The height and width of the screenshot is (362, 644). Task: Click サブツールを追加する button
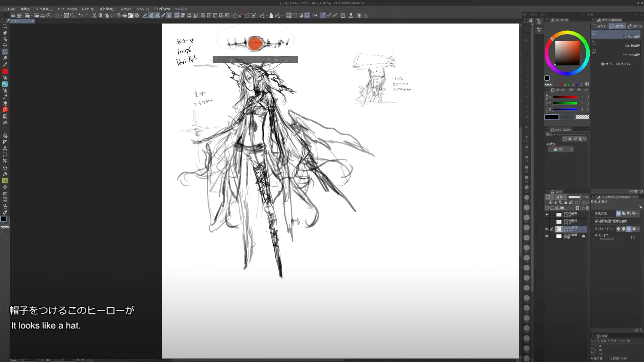[616, 64]
